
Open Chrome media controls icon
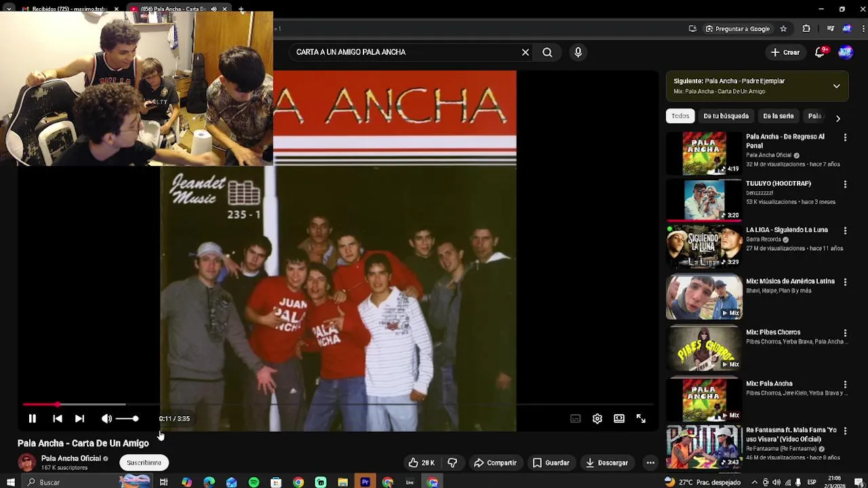pos(831,28)
